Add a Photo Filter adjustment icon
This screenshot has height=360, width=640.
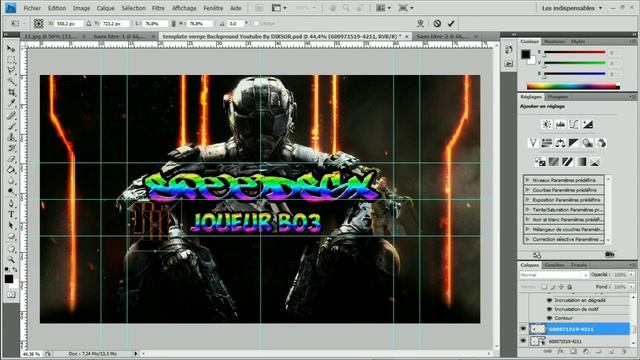click(x=588, y=143)
